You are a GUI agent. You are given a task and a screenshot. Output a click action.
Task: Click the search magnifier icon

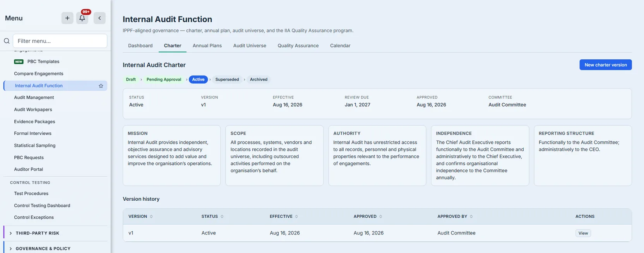(7, 41)
